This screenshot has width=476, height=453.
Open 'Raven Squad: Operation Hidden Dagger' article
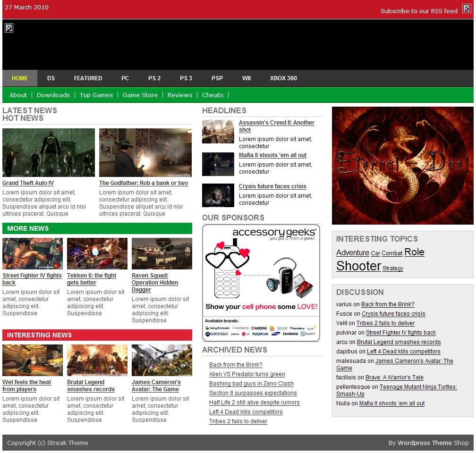point(155,283)
